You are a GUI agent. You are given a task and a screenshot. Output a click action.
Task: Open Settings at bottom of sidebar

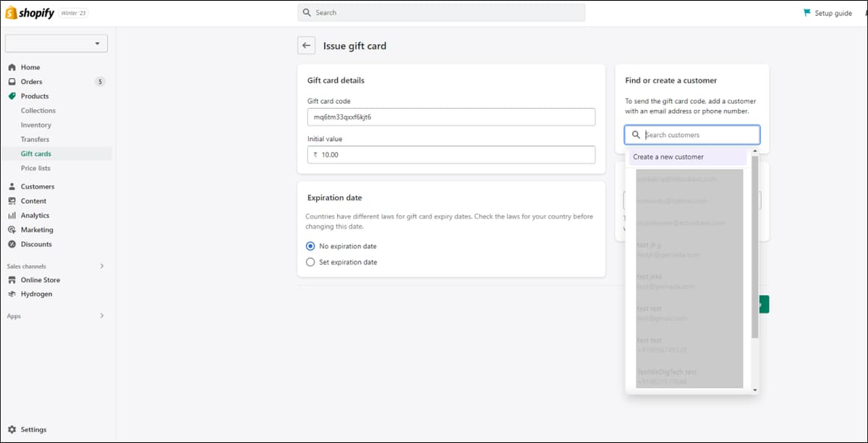[x=33, y=430]
